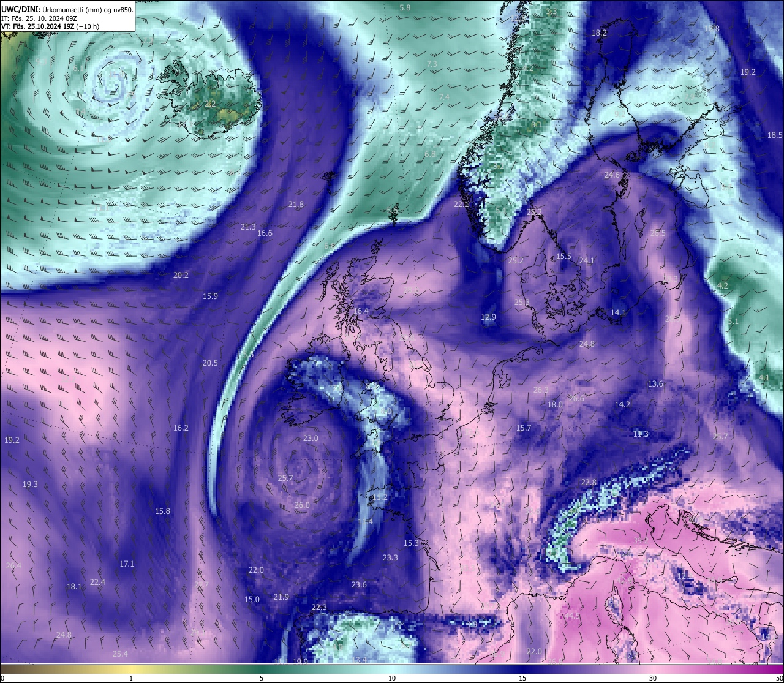Click the map value '15.3'
This screenshot has width=784, height=683.
click(411, 543)
